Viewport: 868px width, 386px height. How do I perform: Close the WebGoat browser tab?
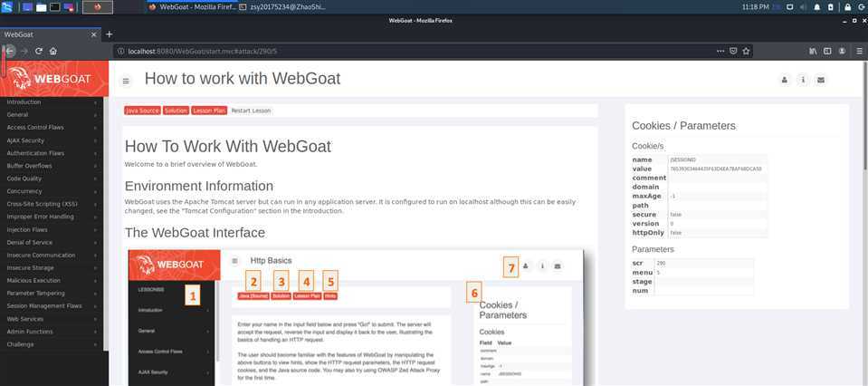tap(93, 34)
